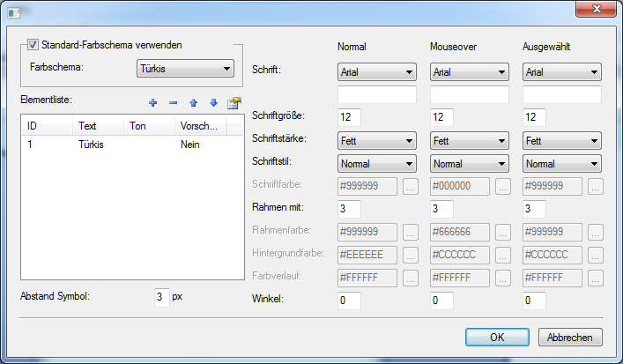Move the element down with the down arrow
The height and width of the screenshot is (364, 623).
pyautogui.click(x=214, y=103)
